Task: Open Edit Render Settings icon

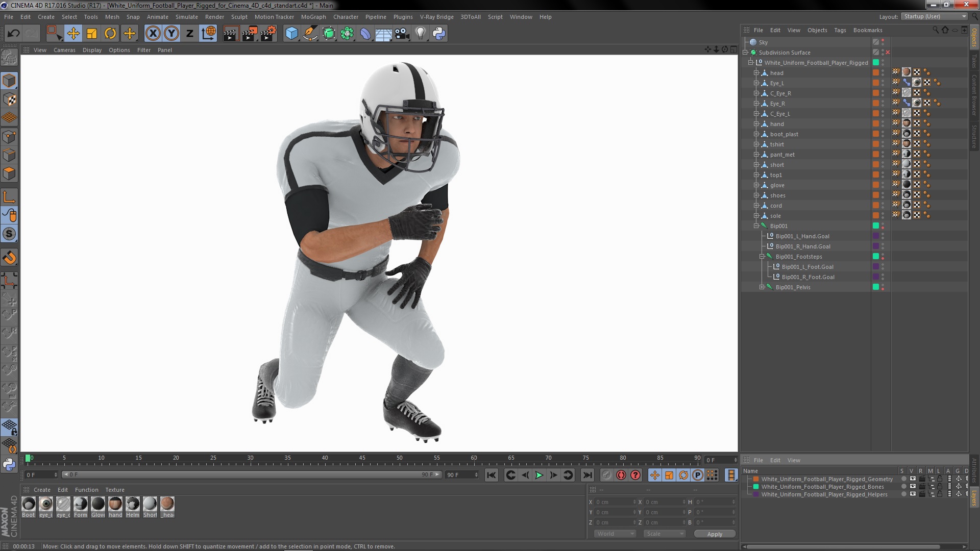Action: coord(268,34)
